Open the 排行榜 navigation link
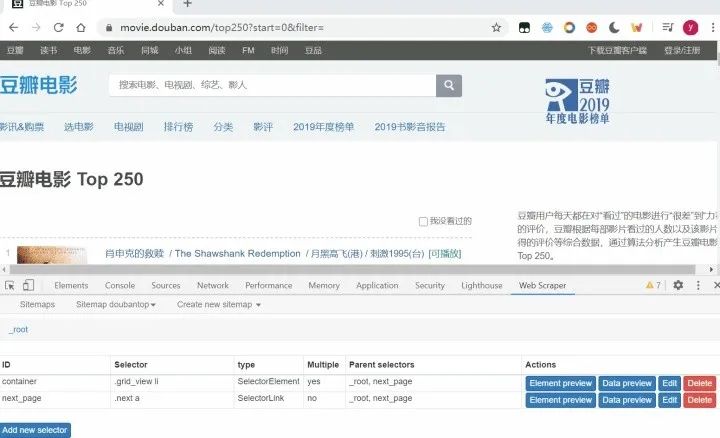 (x=178, y=127)
